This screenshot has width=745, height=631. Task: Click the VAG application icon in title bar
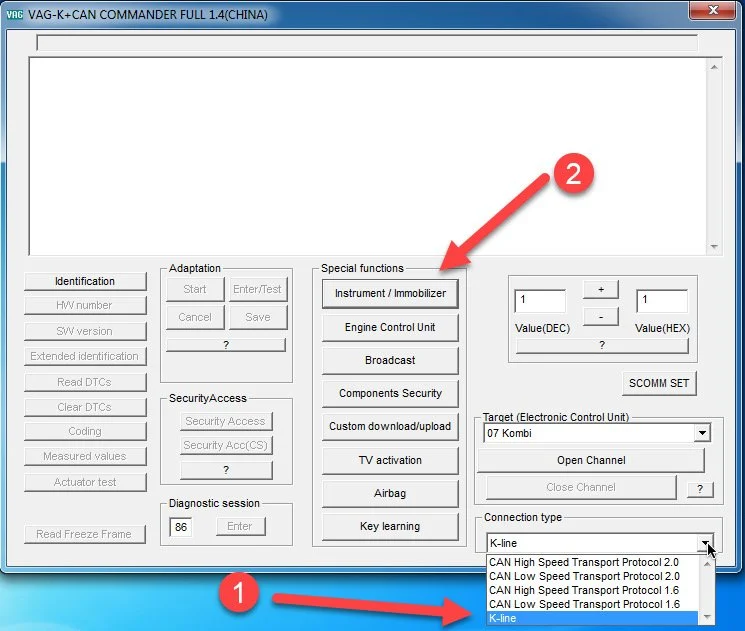click(14, 14)
